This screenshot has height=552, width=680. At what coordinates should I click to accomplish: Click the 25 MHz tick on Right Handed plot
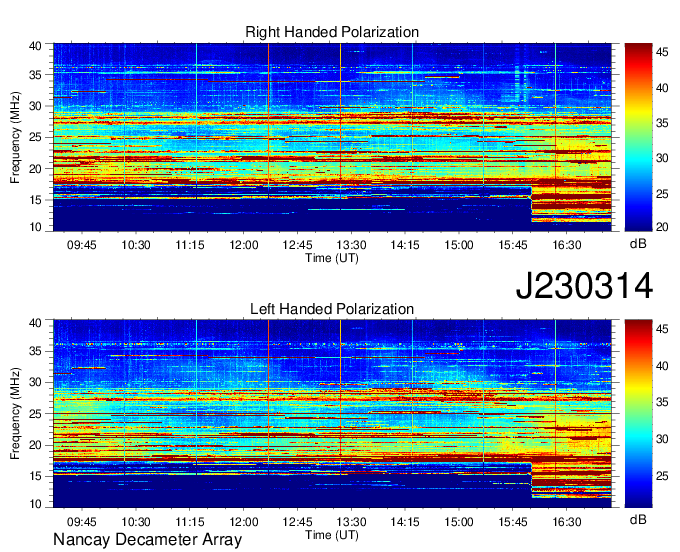35,137
